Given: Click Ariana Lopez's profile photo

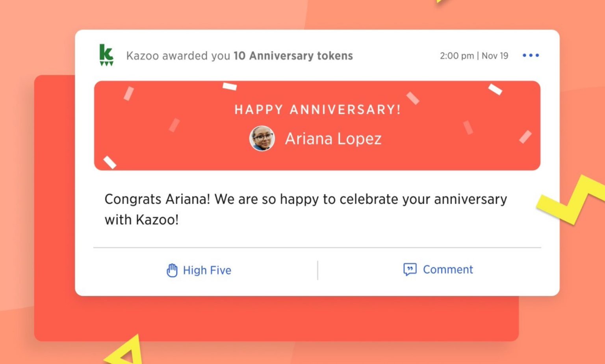Looking at the screenshot, I should (262, 138).
